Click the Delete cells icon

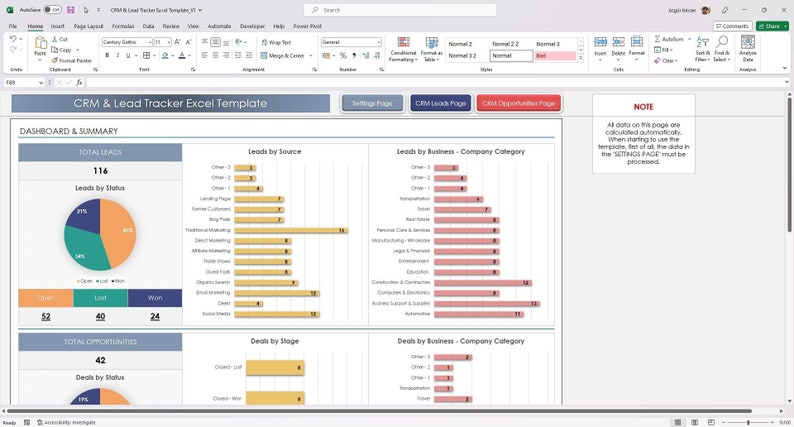(618, 42)
